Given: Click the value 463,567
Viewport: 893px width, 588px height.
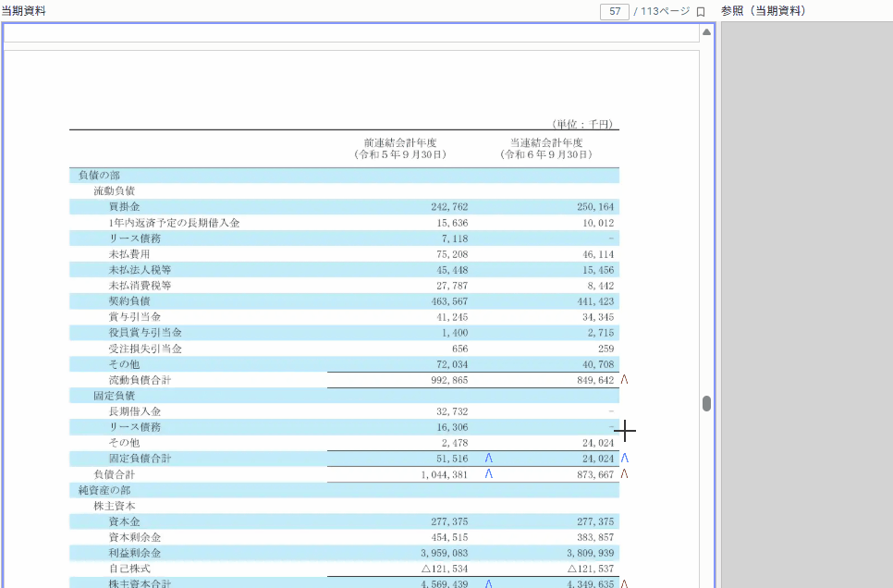Looking at the screenshot, I should tap(449, 301).
